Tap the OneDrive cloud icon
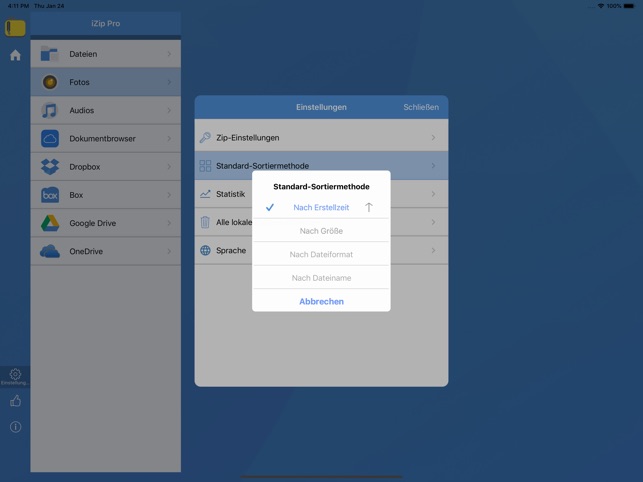 tap(50, 251)
